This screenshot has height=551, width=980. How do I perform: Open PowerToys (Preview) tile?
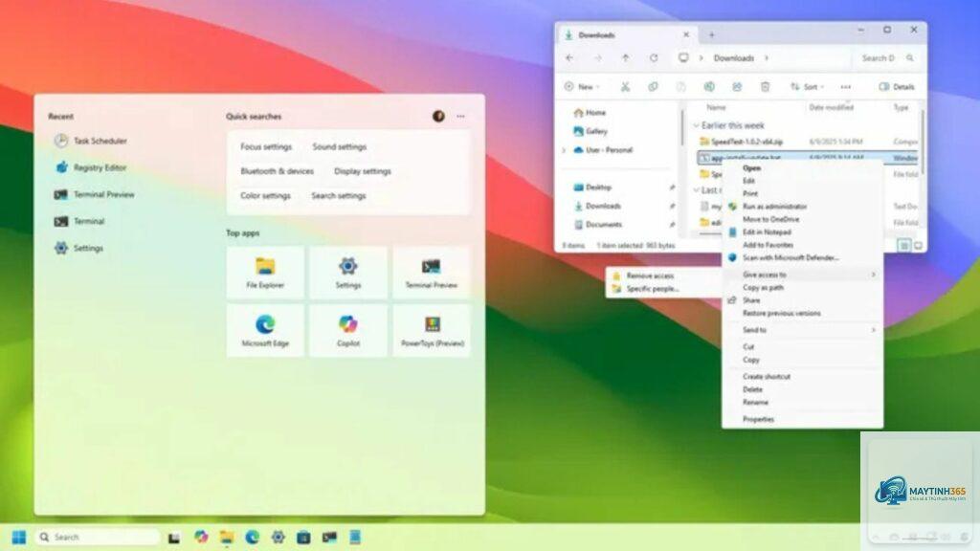coord(432,330)
